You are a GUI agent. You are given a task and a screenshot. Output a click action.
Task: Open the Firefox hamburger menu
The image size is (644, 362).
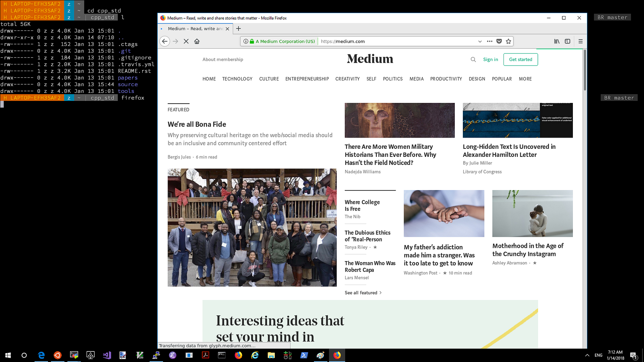(581, 41)
